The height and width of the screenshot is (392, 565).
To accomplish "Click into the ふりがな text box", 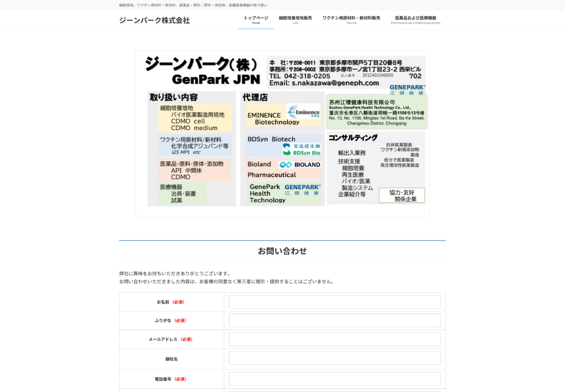I will click(335, 320).
